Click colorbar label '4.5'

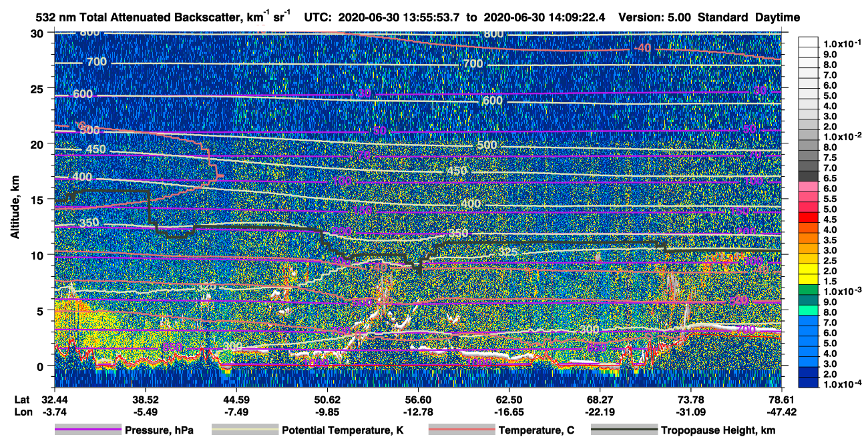point(830,219)
